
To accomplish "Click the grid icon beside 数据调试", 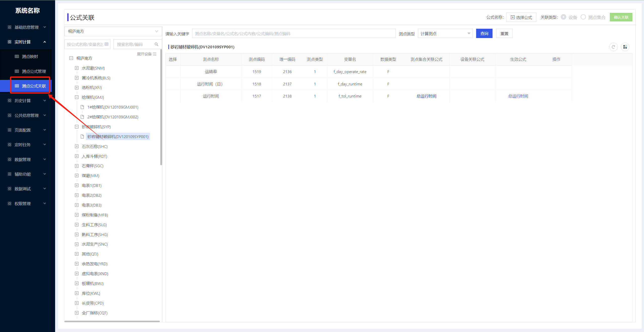I will (10, 189).
